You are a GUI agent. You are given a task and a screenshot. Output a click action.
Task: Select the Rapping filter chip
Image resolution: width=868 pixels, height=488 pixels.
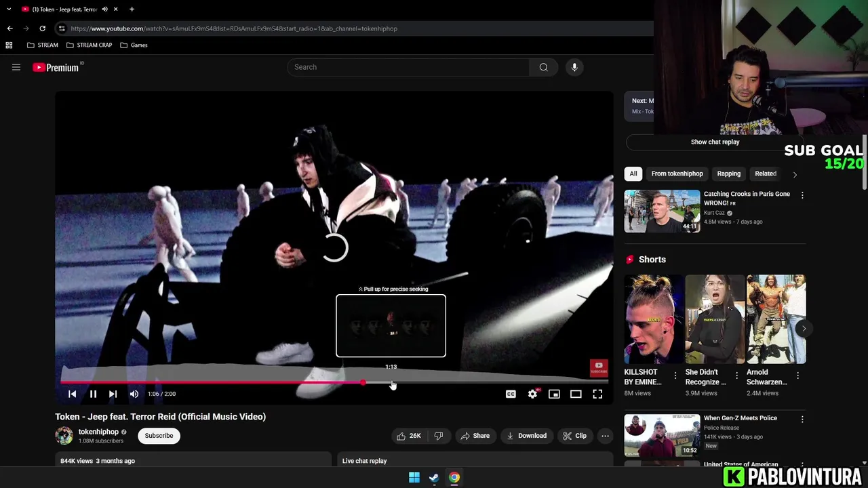click(729, 174)
